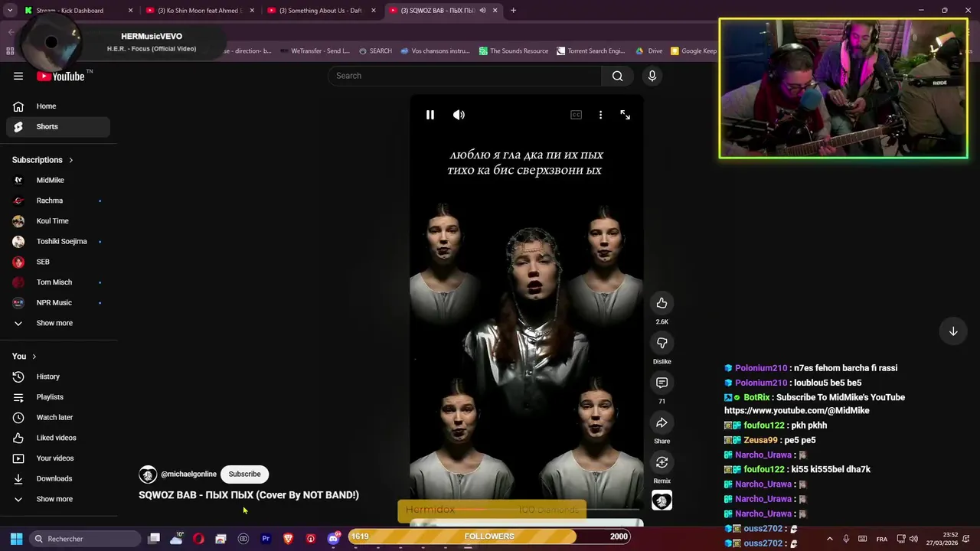
Task: Open Rachma subscription channel
Action: [58, 201]
